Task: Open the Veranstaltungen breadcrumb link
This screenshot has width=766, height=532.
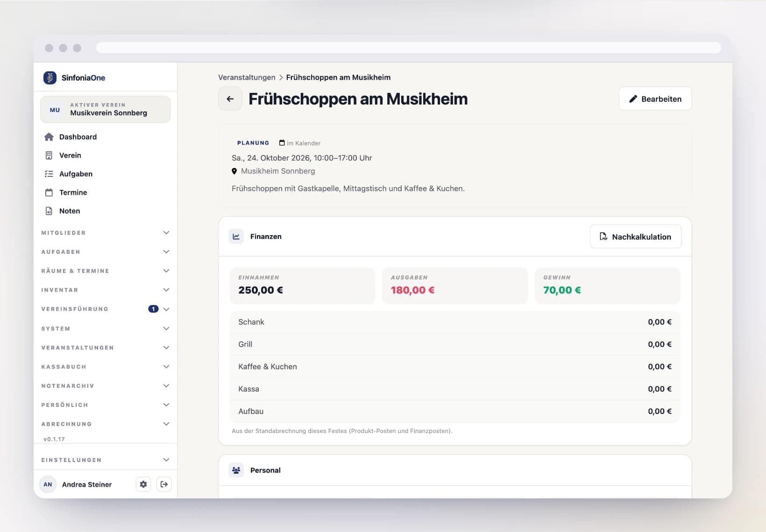Action: point(247,77)
